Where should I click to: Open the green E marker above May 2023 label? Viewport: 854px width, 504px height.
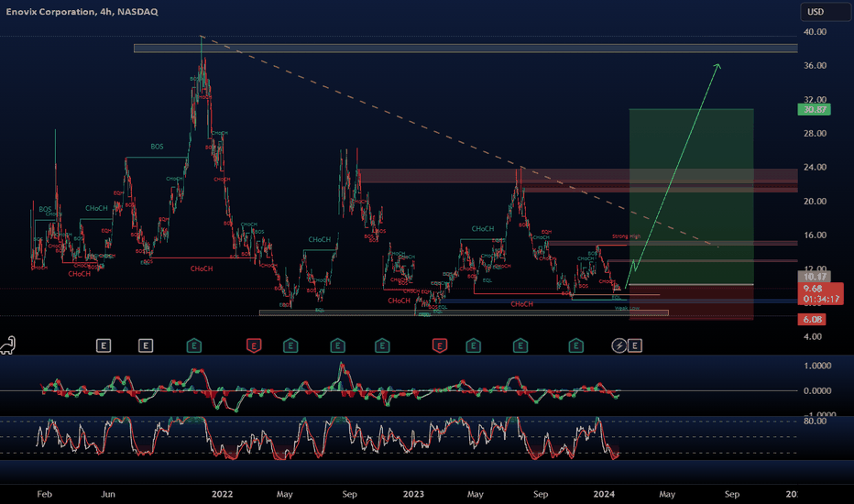point(474,345)
